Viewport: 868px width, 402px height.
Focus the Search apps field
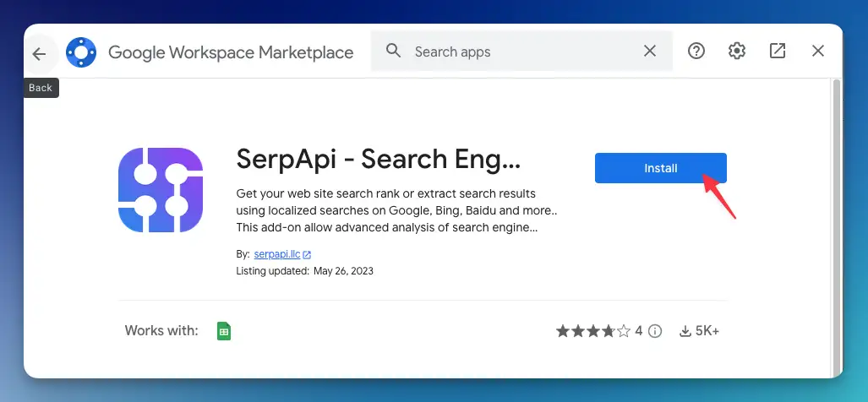(521, 52)
